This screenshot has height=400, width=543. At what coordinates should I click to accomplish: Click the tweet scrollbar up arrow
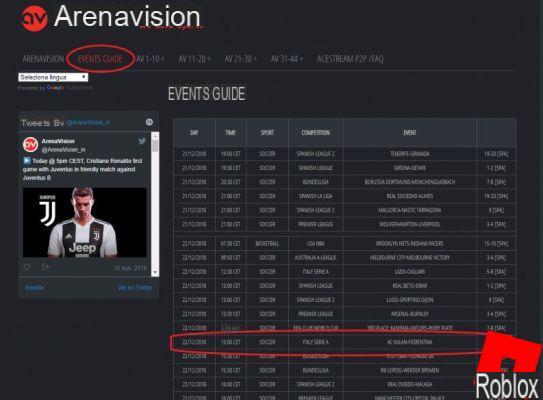(x=155, y=135)
